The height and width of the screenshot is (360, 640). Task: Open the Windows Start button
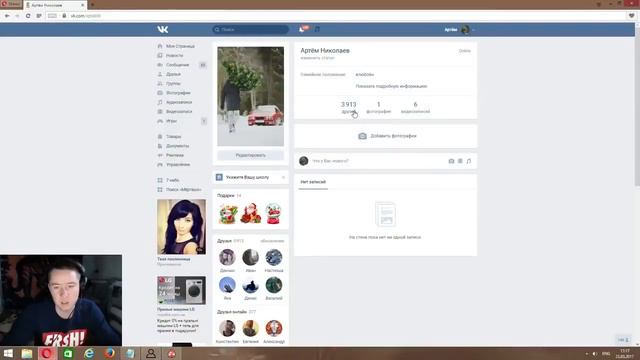coord(8,353)
